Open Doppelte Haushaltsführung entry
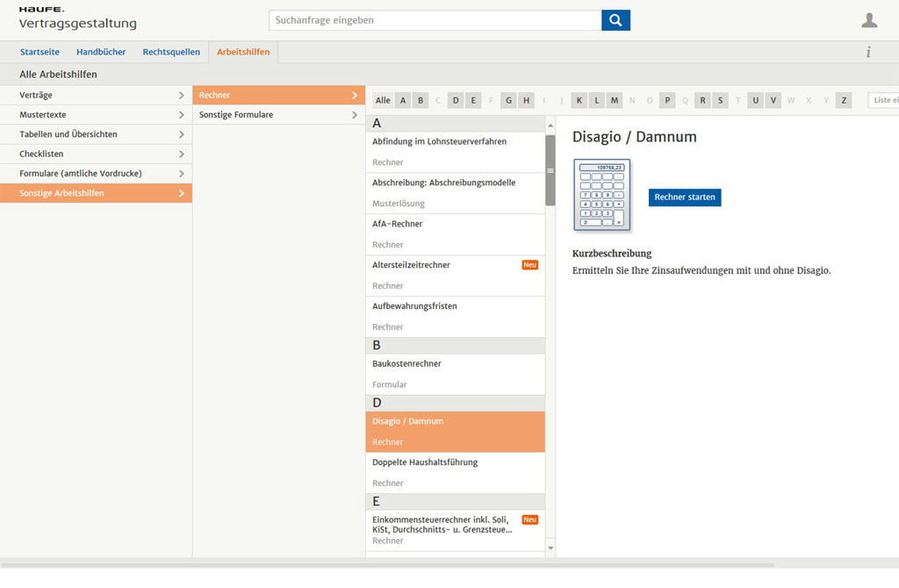The image size is (899, 588). 456,473
